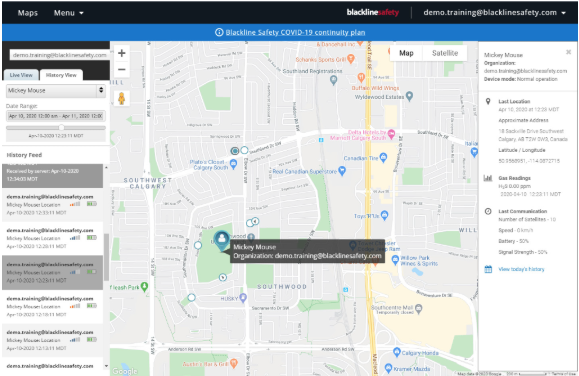Expand the Menu dropdown in top bar
579x376 pixels.
(x=69, y=13)
